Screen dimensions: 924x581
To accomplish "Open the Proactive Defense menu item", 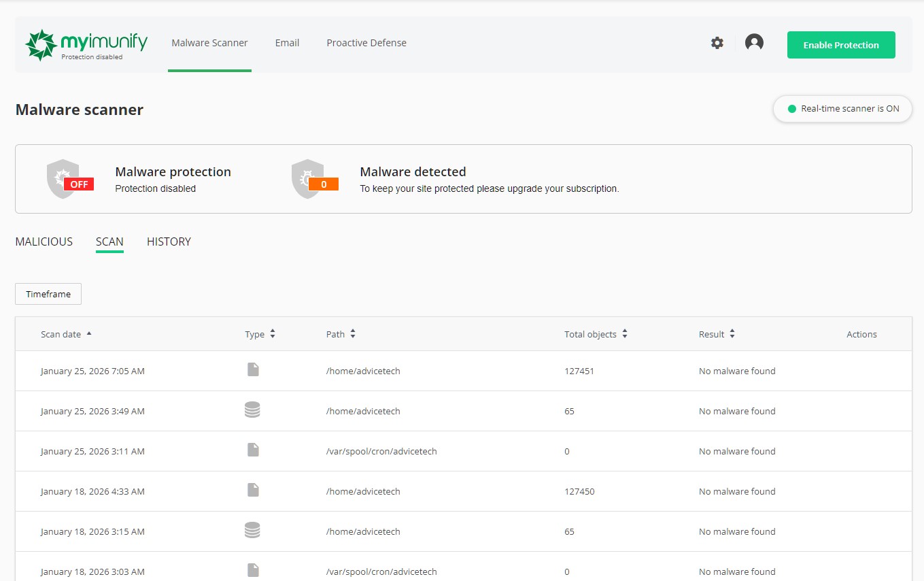I will click(x=366, y=43).
